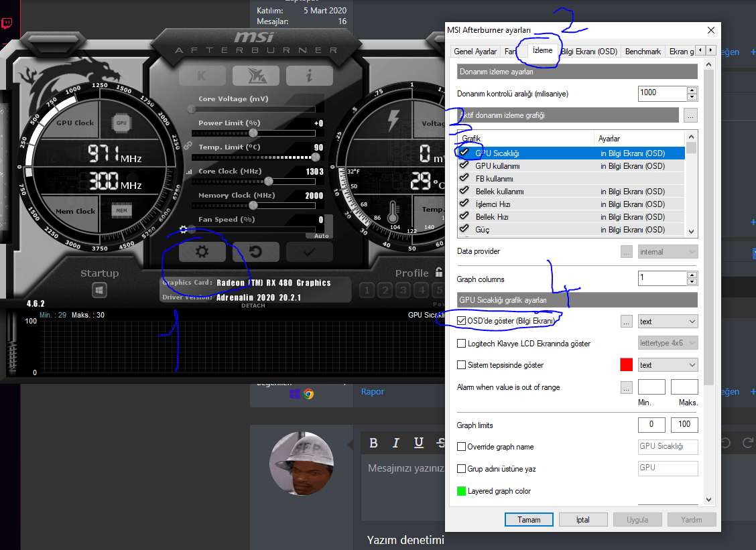
Task: Click the tab scroll right arrow
Action: [x=710, y=50]
